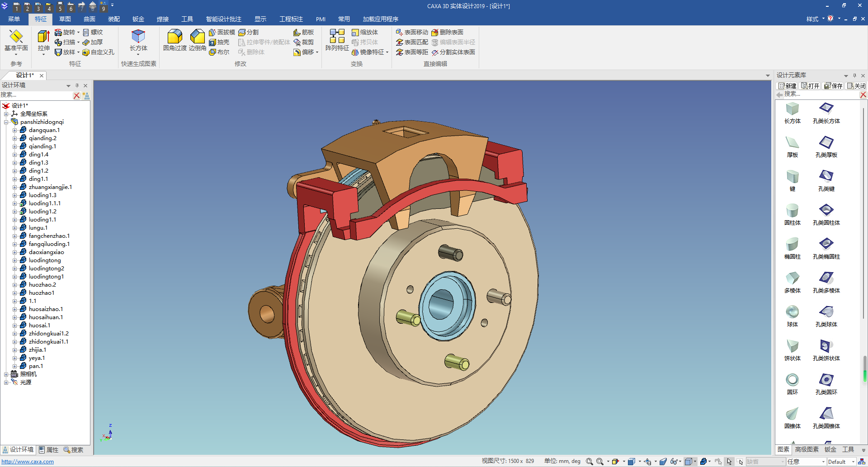
Task: Select lungu.1 in the design tree
Action: (38, 228)
